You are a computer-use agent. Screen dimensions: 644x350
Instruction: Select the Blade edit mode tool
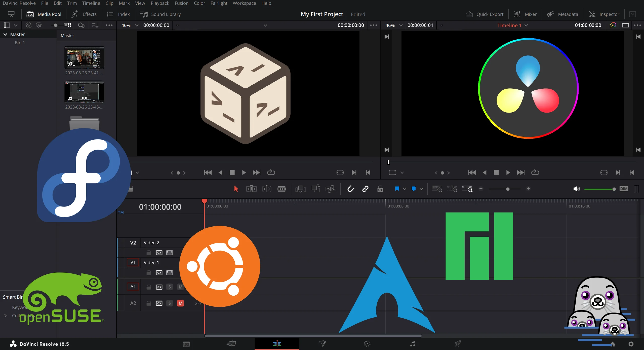tap(281, 189)
